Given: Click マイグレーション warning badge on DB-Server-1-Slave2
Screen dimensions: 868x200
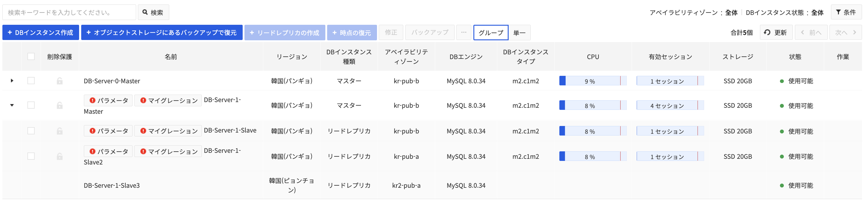Looking at the screenshot, I should pos(168,151).
